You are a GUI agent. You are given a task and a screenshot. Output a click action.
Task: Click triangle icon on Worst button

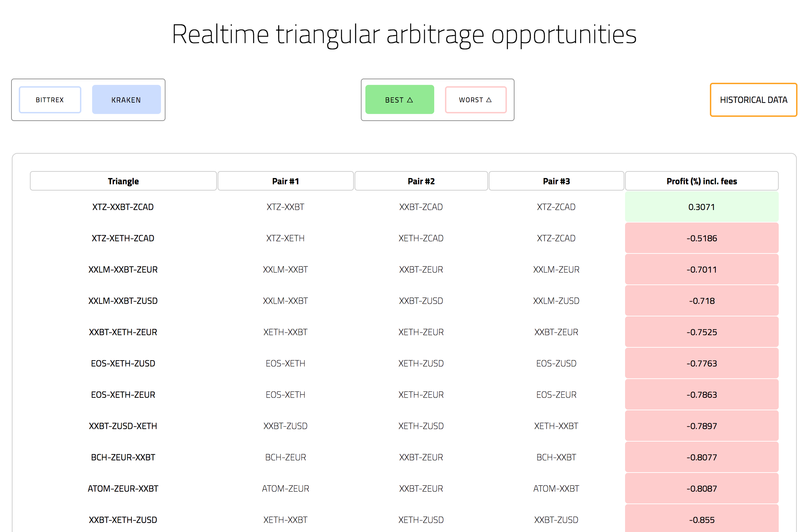pos(489,100)
